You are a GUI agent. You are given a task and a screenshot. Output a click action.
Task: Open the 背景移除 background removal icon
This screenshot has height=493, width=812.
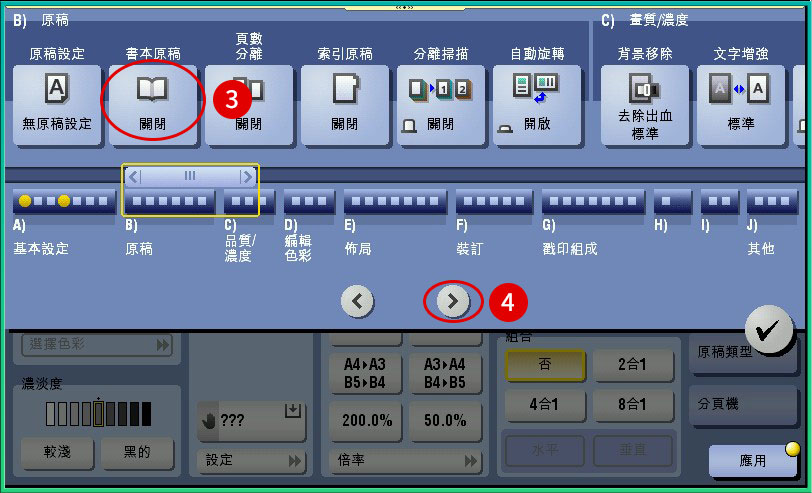[645, 104]
